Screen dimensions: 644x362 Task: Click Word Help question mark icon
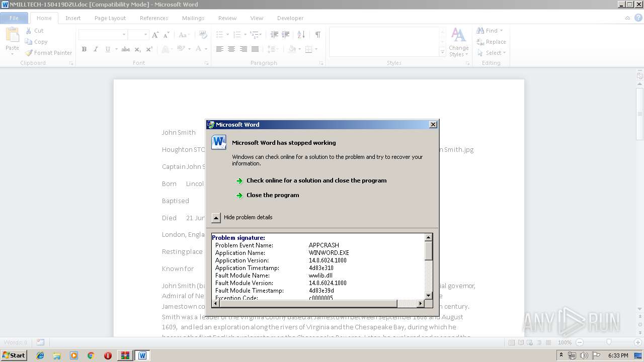637,18
